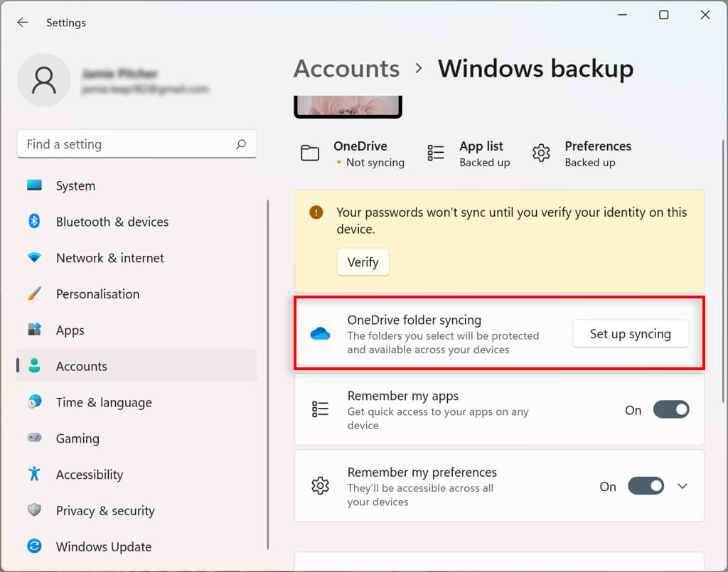Select Apps in the sidebar

click(70, 330)
